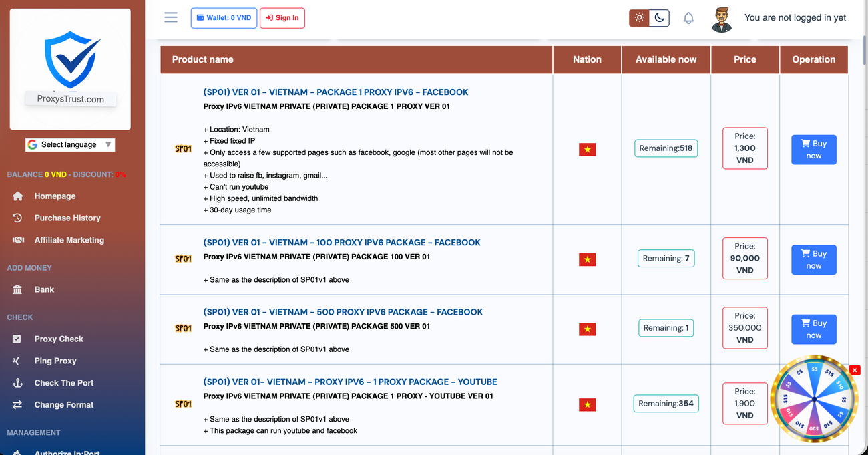Open the Select language dropdown
Viewport: 868px width, 455px height.
(70, 144)
